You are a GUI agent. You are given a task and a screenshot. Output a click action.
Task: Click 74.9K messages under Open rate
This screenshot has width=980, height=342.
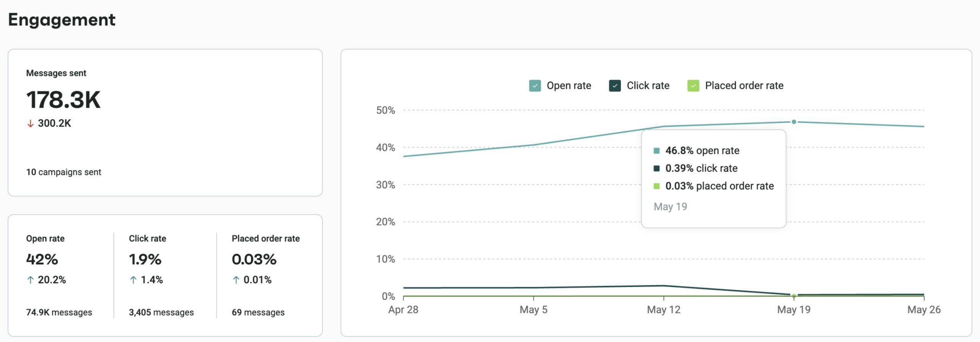coord(59,312)
